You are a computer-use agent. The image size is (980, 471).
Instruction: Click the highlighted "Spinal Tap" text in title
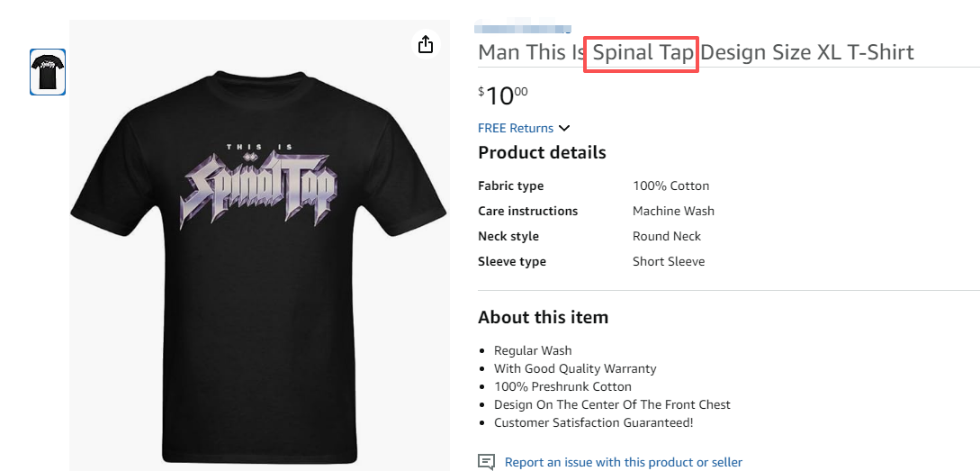click(643, 52)
